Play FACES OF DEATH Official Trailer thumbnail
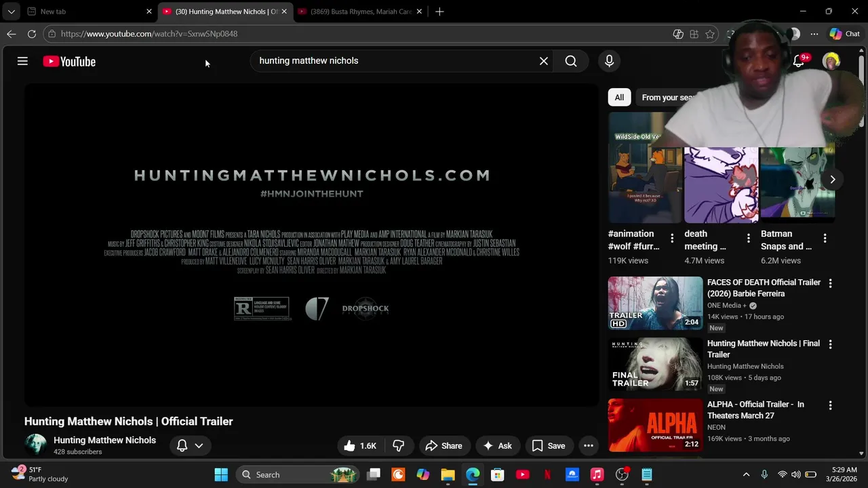This screenshot has width=868, height=488. click(x=655, y=303)
